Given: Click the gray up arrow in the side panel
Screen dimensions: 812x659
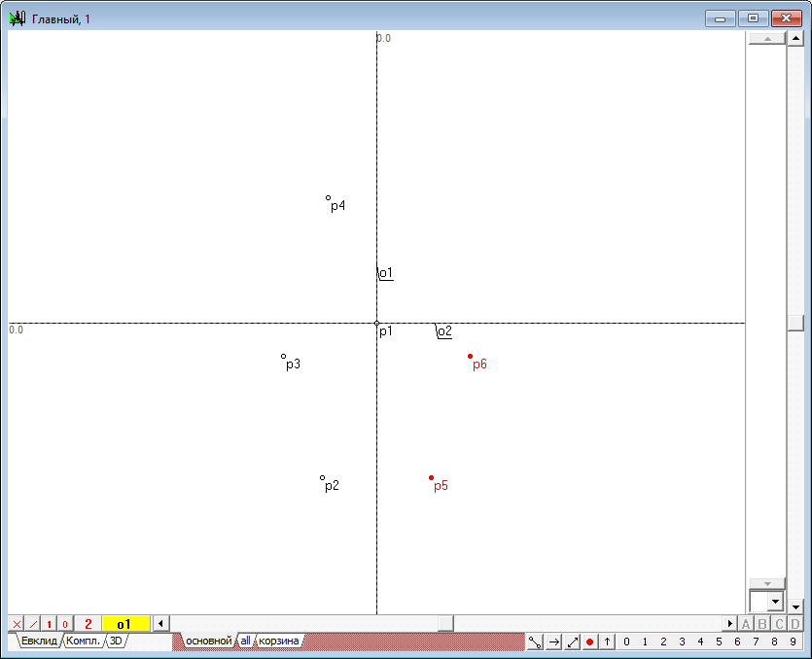Looking at the screenshot, I should tap(767, 39).
